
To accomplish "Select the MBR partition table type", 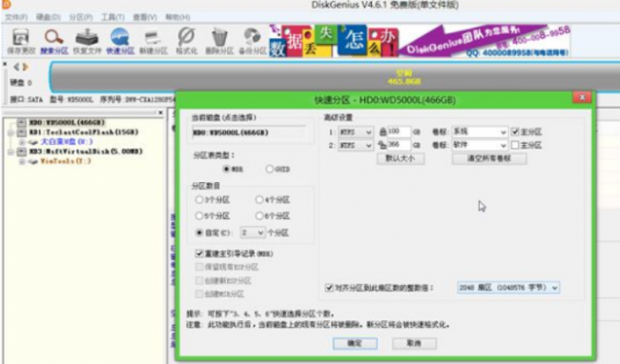I will pyautogui.click(x=226, y=169).
